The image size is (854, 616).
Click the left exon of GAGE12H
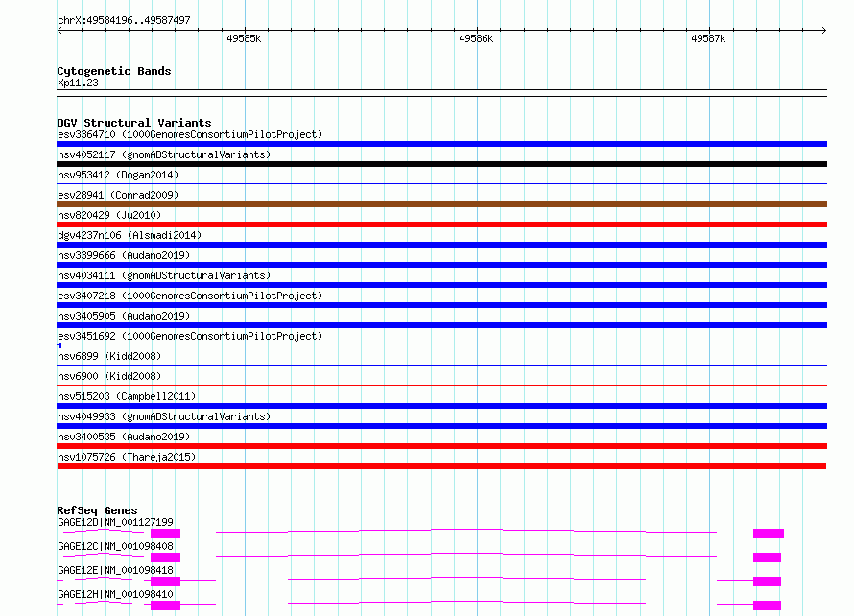click(x=166, y=605)
